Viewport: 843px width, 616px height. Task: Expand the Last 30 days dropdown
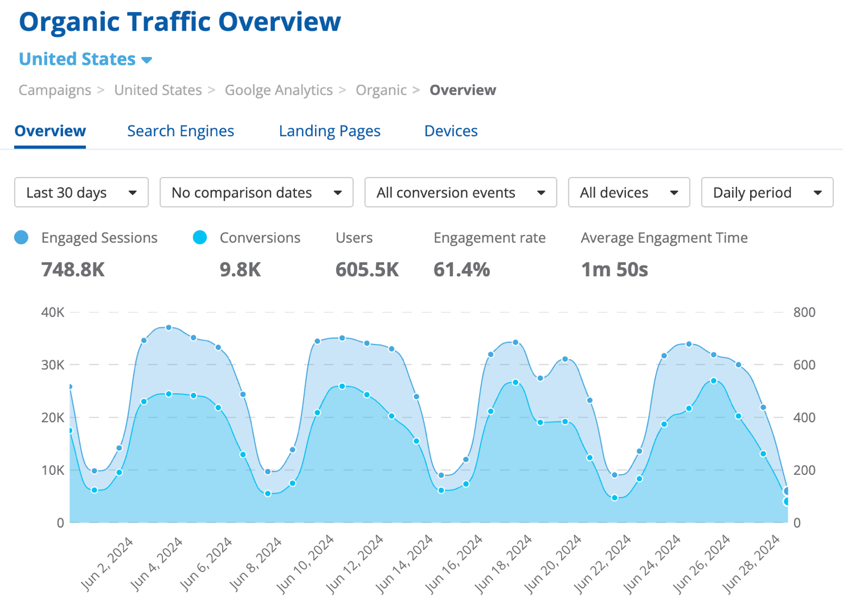pos(81,192)
